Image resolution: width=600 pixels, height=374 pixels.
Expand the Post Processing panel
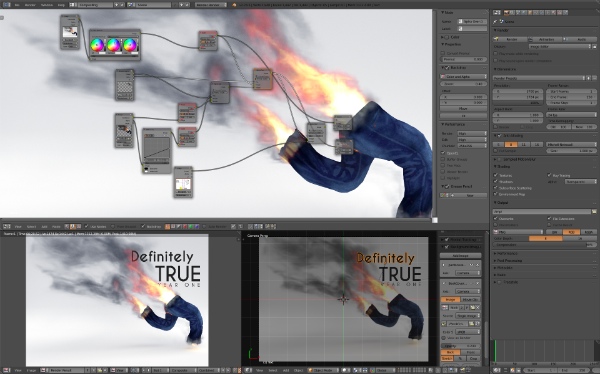[x=509, y=260]
